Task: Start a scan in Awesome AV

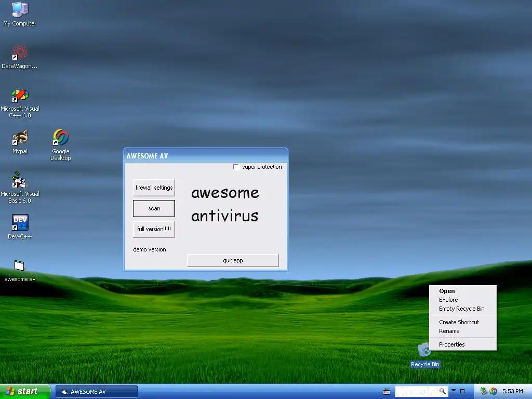Action: point(154,208)
